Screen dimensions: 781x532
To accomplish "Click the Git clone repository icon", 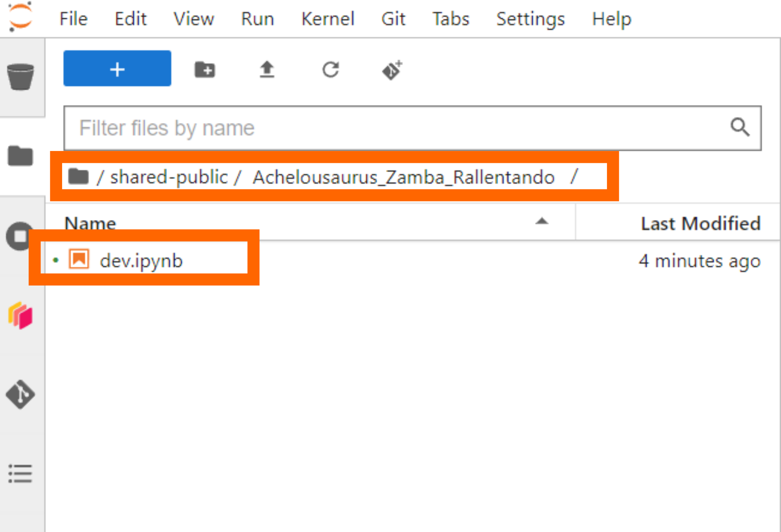I will point(392,70).
